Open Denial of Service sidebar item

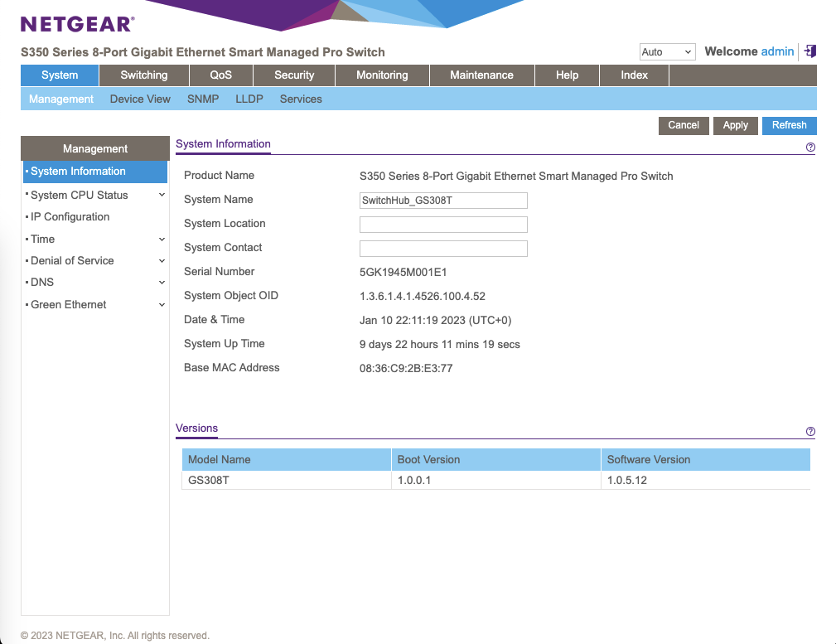point(72,261)
